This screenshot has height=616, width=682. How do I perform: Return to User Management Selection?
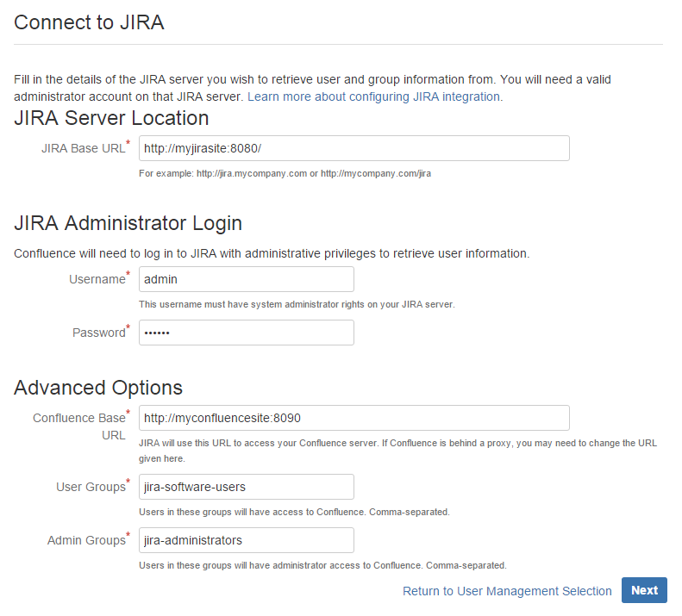[507, 591]
